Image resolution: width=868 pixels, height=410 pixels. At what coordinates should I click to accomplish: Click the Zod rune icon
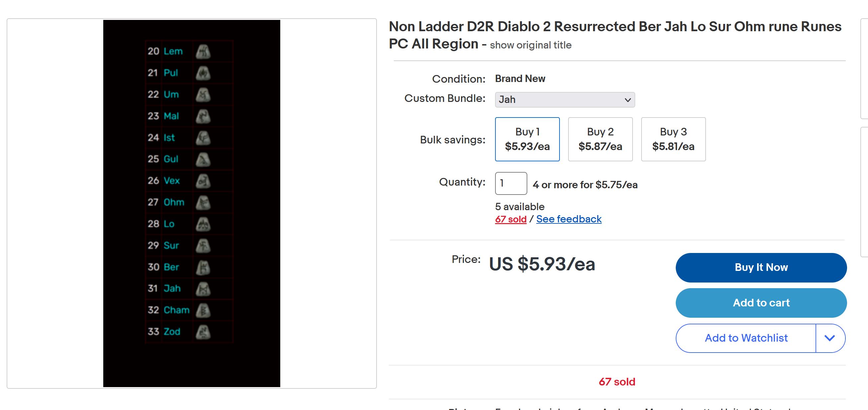203,332
